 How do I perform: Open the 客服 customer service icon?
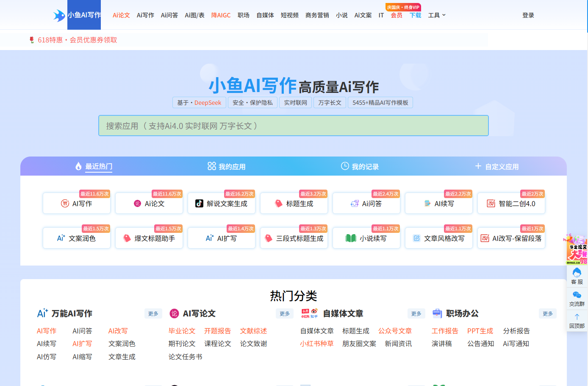pyautogui.click(x=577, y=276)
